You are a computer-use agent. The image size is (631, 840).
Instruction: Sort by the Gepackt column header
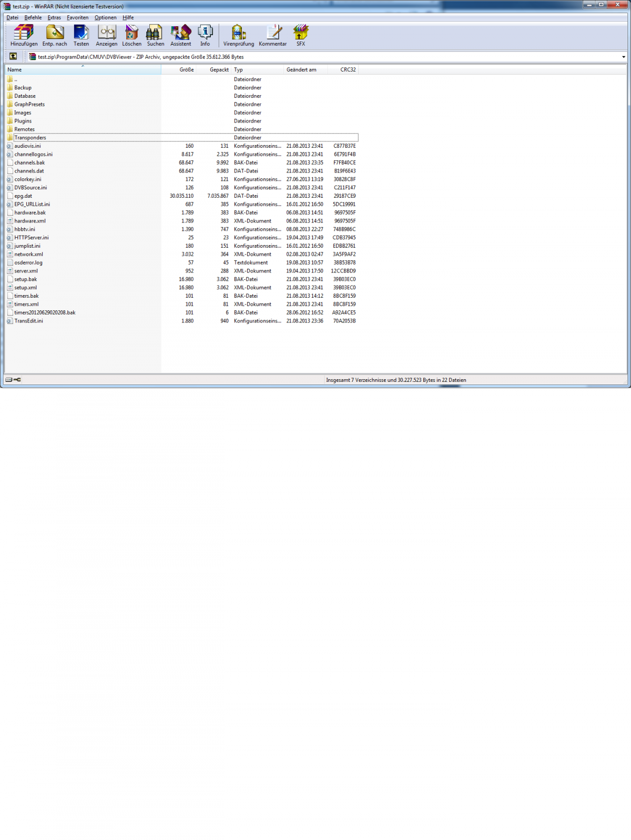(214, 69)
